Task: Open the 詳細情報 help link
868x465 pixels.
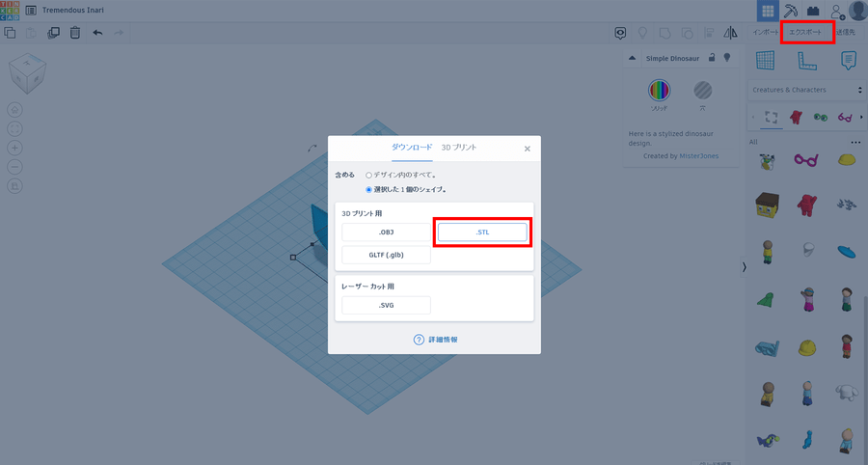Action: click(x=436, y=340)
